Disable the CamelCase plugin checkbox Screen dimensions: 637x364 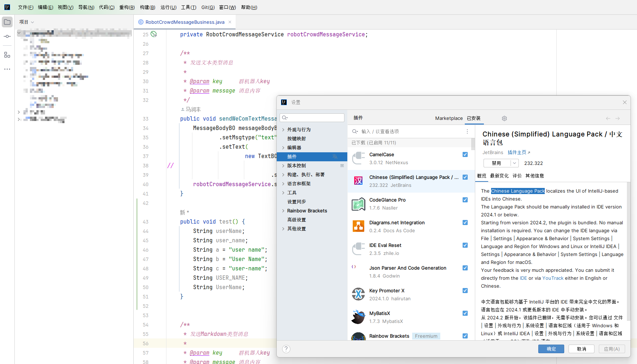[x=465, y=154]
